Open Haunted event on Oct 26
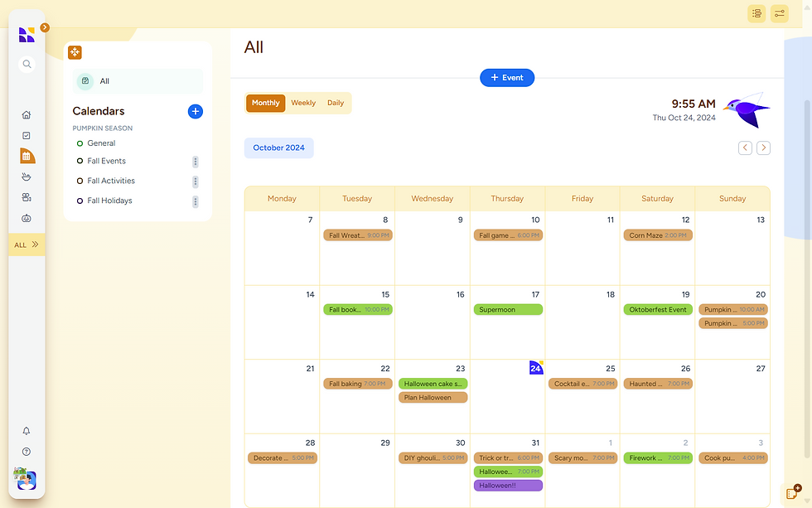The height and width of the screenshot is (508, 812). pyautogui.click(x=658, y=384)
